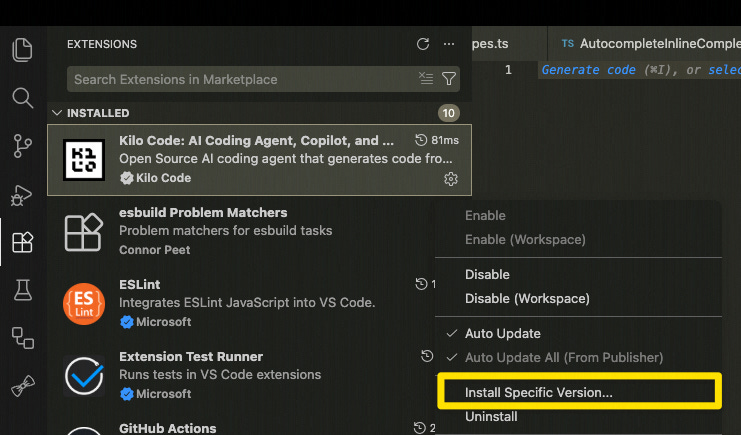Viewport: 741px width, 435px height.
Task: Click Extension Test Runner Microsoft verified badge
Action: pos(127,393)
